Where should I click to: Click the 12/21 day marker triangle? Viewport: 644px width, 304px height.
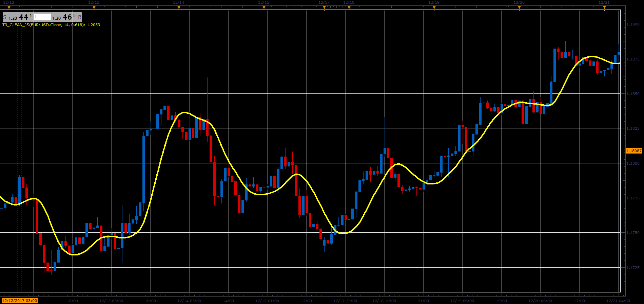[x=604, y=7]
